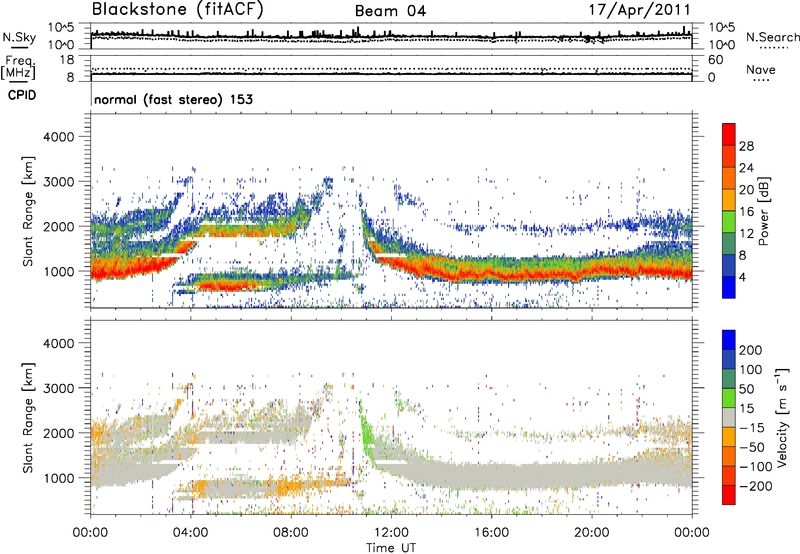Click the '08:00' time tick label
Image resolution: width=800 pixels, height=554 pixels.
point(291,533)
